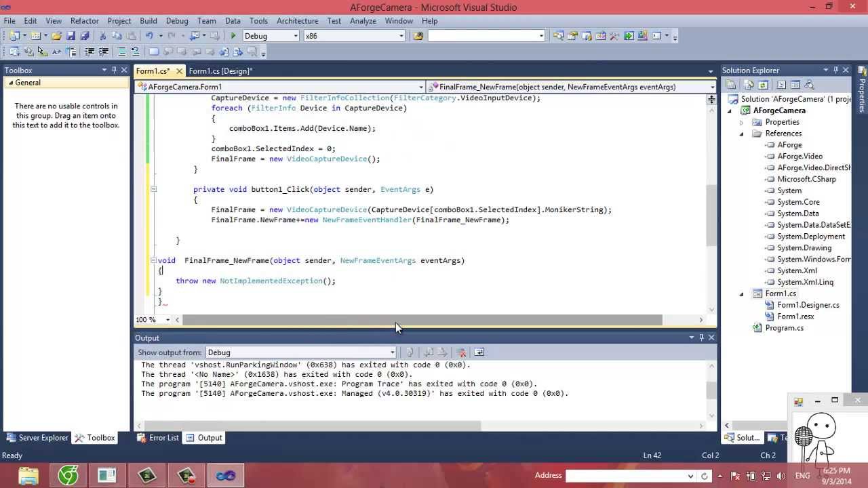Undo the last edit with the Undo icon

coord(149,36)
